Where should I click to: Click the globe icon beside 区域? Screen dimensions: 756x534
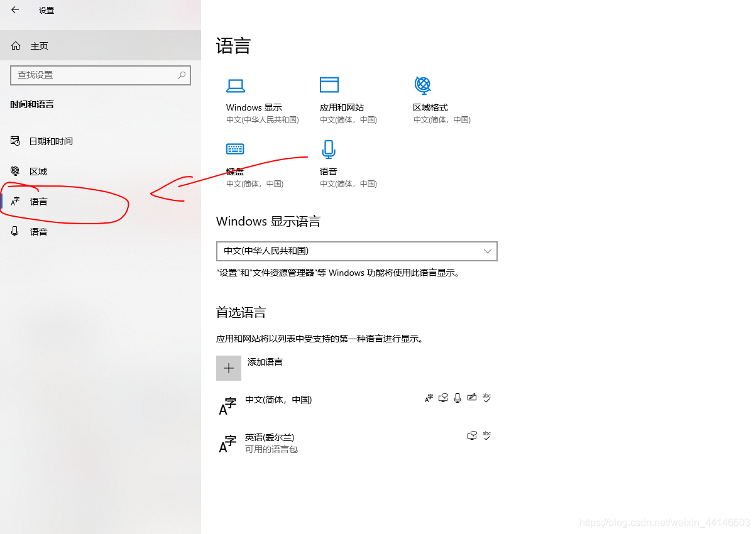16,171
